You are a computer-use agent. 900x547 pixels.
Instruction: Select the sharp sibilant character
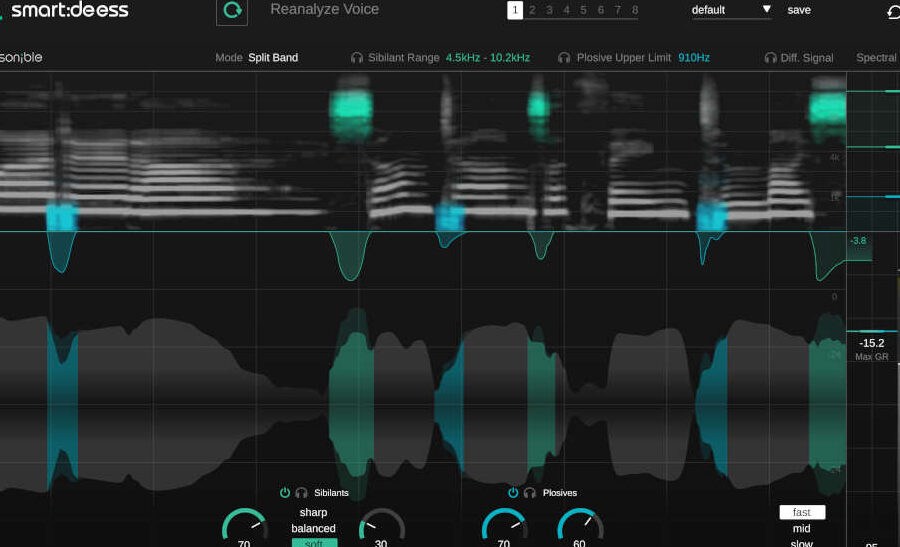tap(313, 512)
